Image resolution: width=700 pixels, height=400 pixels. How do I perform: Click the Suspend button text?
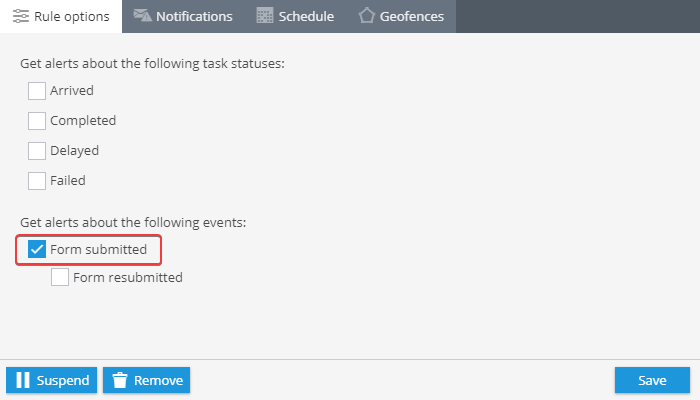63,380
